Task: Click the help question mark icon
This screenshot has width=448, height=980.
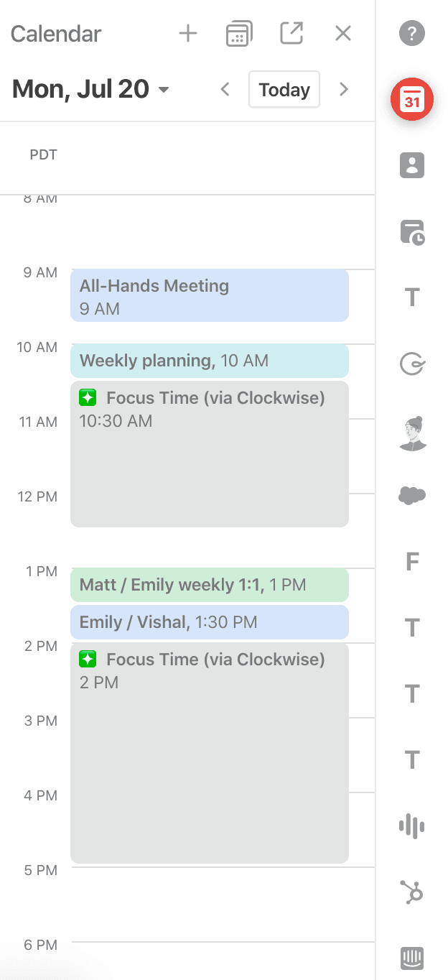Action: pyautogui.click(x=412, y=33)
